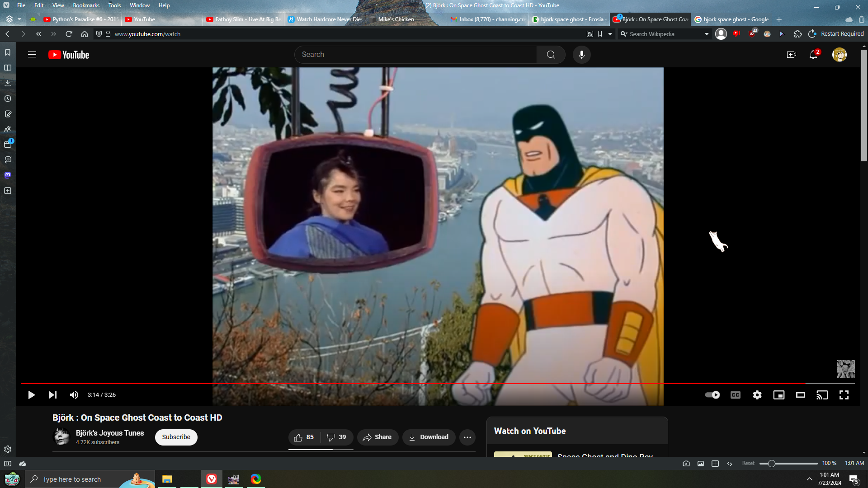Open the bookmark dropdown arrow in address bar
Image resolution: width=868 pixels, height=488 pixels.
click(x=610, y=34)
